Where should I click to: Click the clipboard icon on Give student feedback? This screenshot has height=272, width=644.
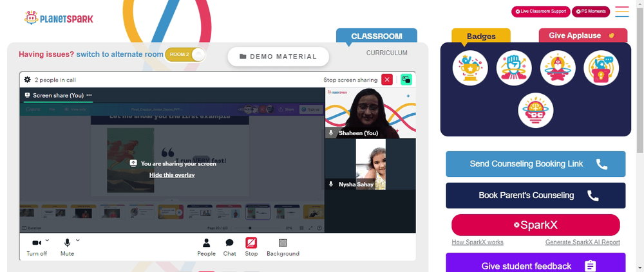pos(590,266)
